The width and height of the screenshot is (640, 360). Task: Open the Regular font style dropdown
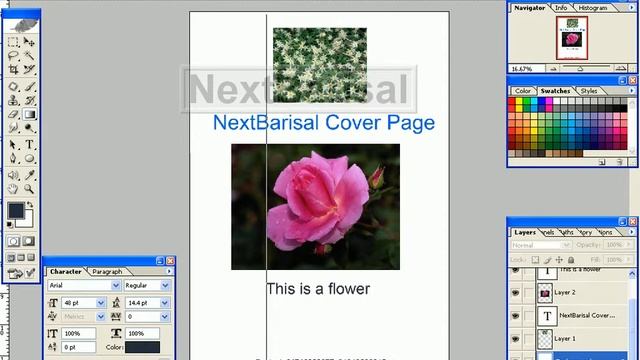pos(165,285)
